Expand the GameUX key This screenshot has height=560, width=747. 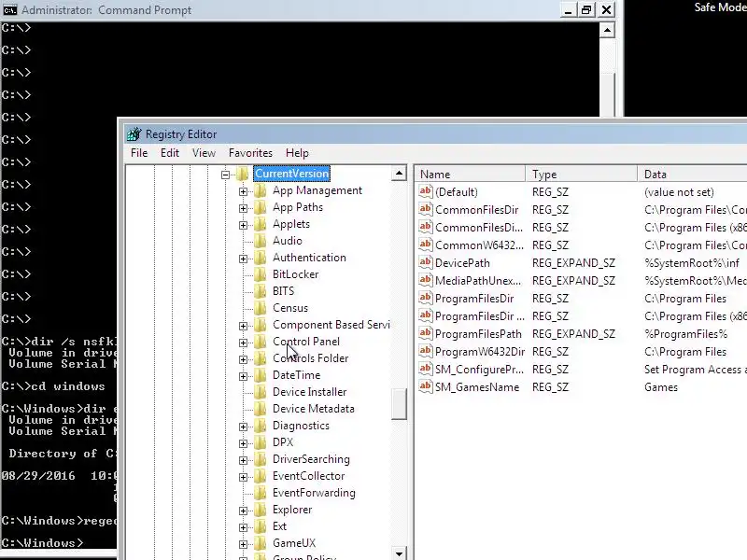click(243, 544)
